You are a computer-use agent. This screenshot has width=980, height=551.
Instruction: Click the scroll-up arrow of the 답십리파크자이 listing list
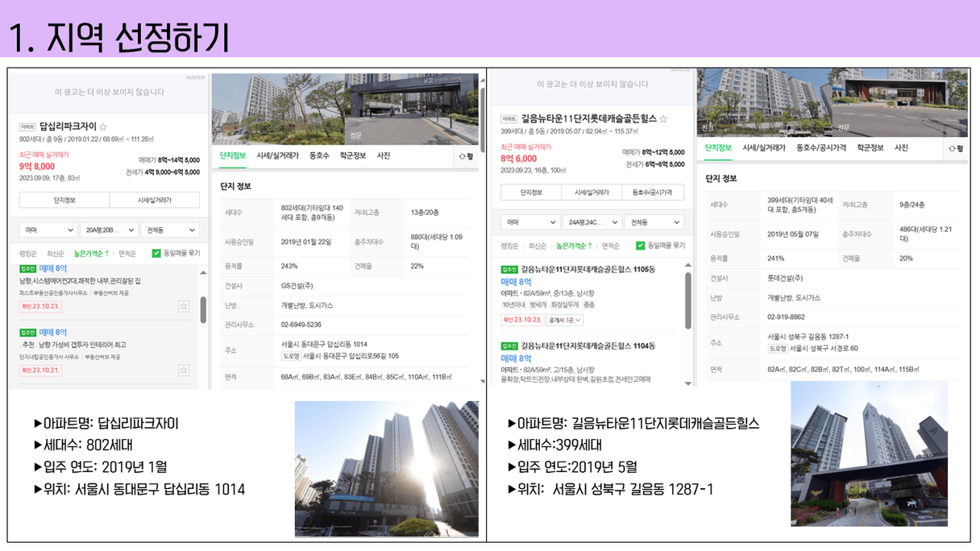click(x=203, y=271)
